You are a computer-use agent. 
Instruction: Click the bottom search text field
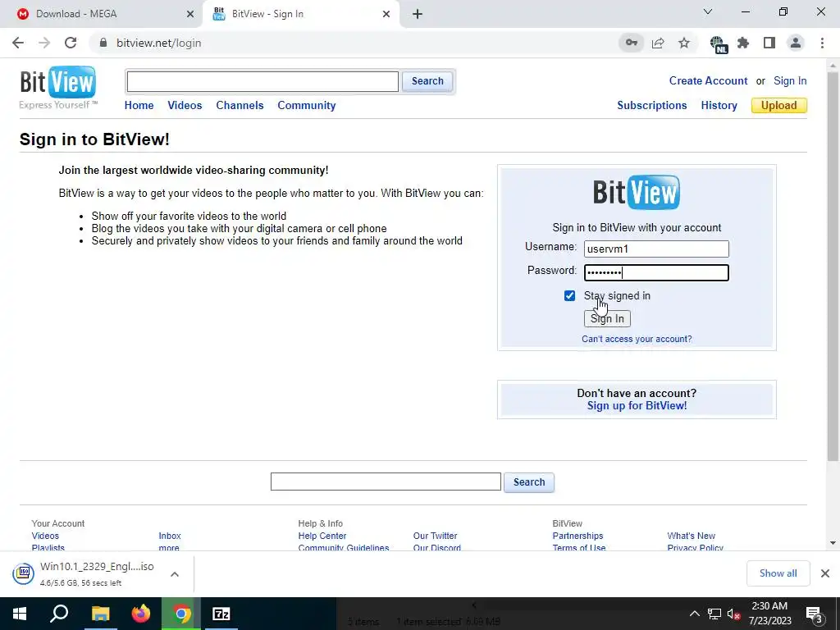pyautogui.click(x=386, y=482)
